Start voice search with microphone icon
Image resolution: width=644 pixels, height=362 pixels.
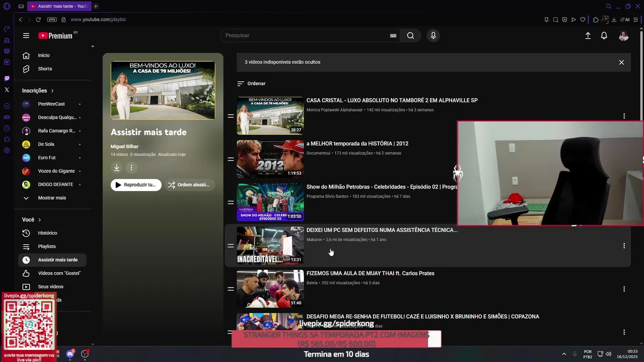433,36
